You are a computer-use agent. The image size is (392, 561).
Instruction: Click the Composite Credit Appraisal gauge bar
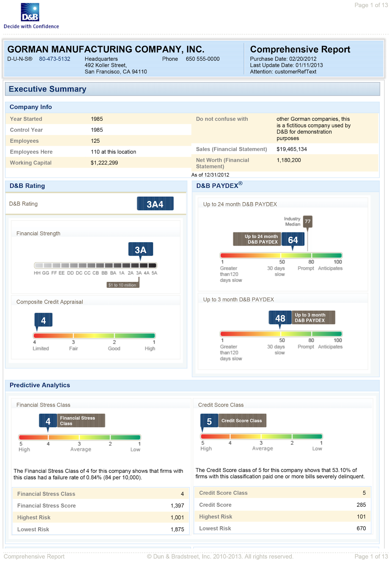coord(94,336)
